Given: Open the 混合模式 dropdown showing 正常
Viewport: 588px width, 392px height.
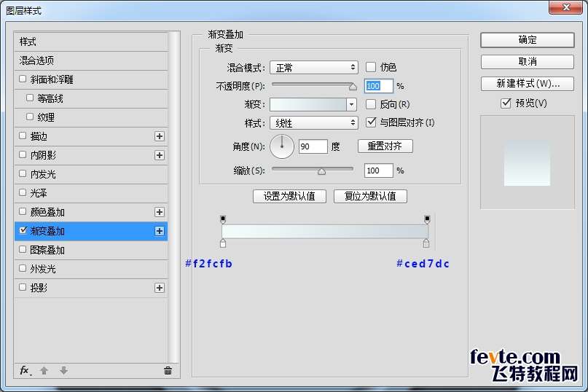Looking at the screenshot, I should 314,68.
